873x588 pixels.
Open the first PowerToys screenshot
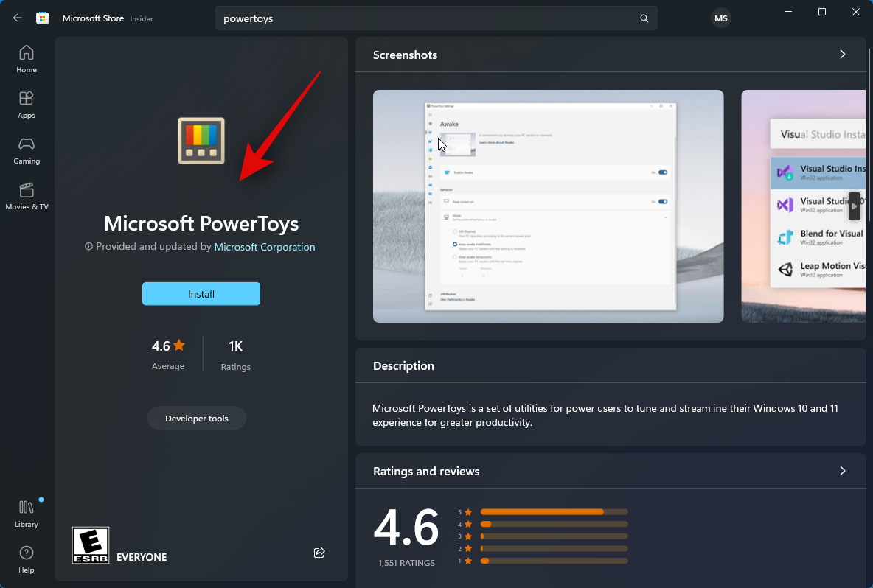(548, 206)
